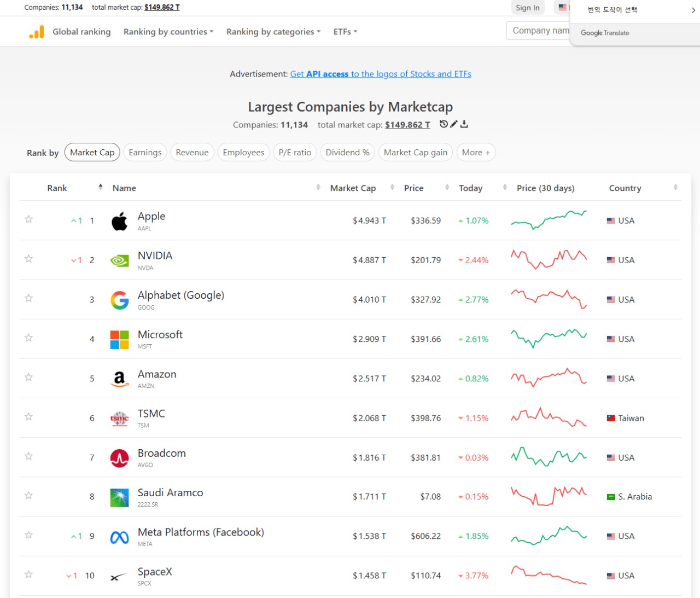The image size is (700, 598).
Task: Toggle the favorite star for Saudi Aramco
Action: [29, 496]
